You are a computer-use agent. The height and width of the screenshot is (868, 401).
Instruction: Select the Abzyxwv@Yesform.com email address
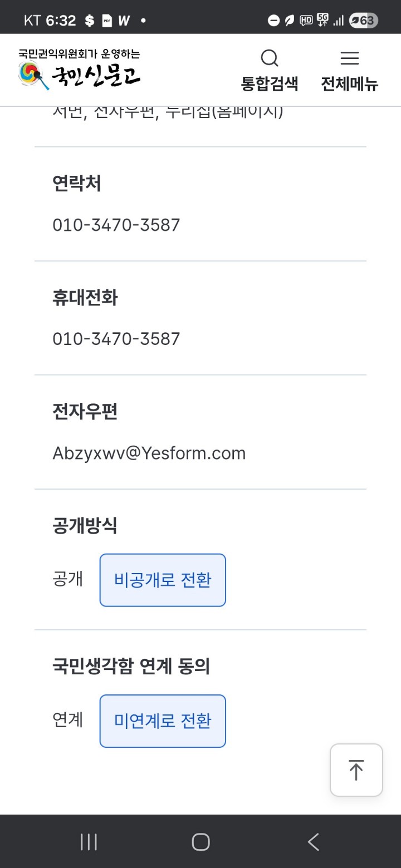click(149, 453)
